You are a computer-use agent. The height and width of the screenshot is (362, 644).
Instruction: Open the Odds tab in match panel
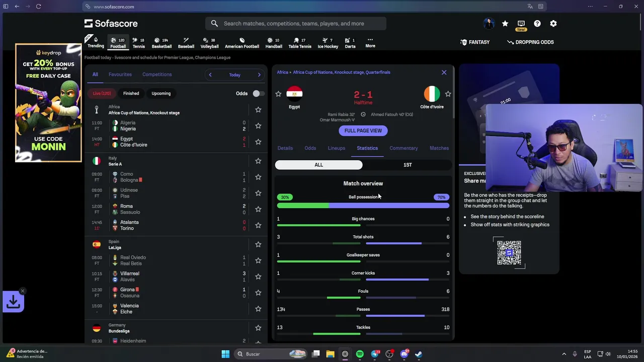point(310,148)
